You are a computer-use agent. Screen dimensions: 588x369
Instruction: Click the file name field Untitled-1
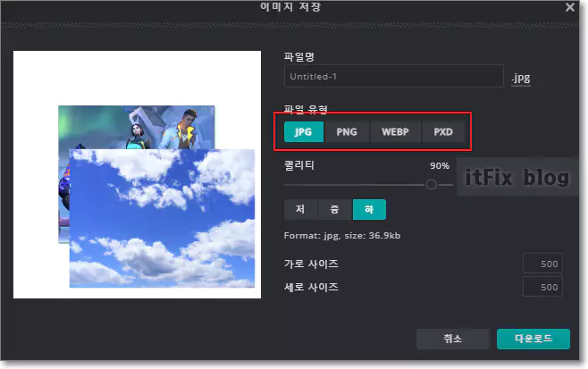click(x=394, y=76)
